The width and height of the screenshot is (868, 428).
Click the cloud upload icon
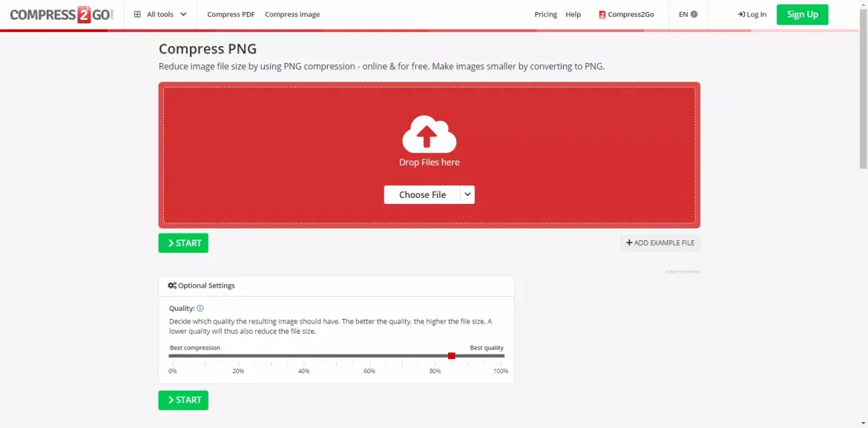[x=429, y=134]
